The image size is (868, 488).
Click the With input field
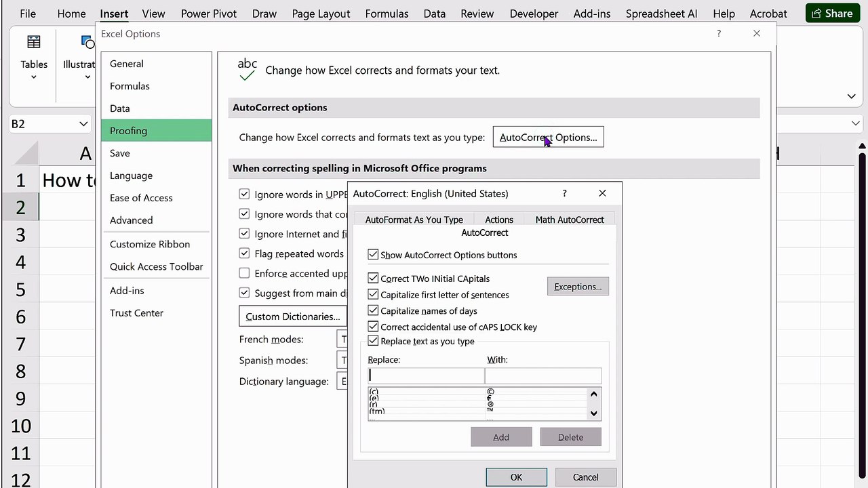coord(543,375)
